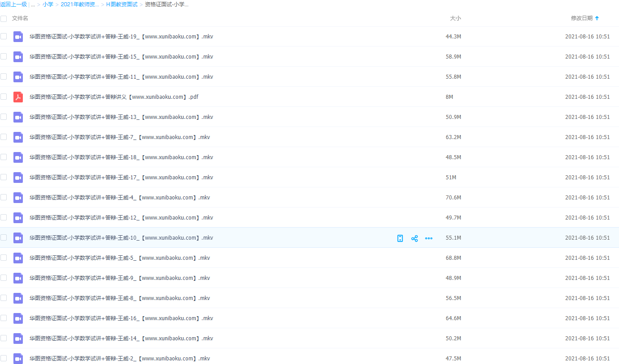
Task: Click the red PDF icon for 答辩讲义
Action: [x=18, y=97]
